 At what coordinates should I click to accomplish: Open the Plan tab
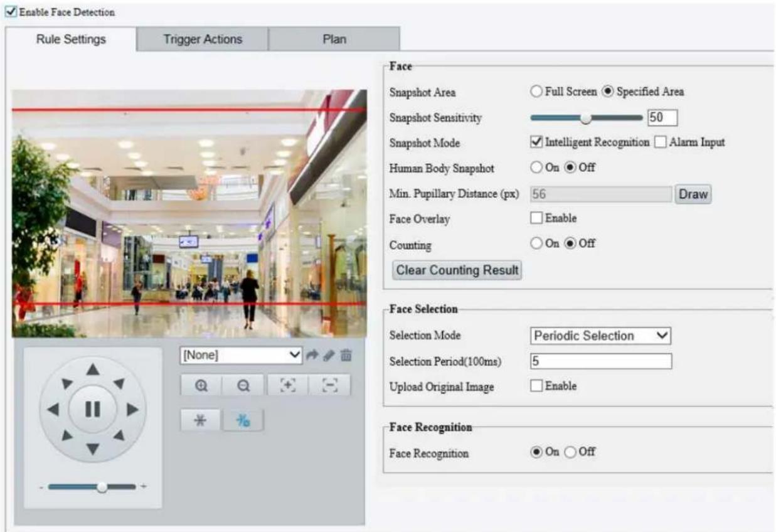pos(334,39)
